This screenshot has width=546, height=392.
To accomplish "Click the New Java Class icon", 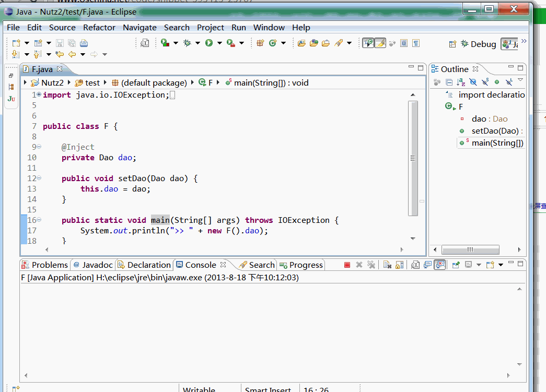I will pos(273,43).
